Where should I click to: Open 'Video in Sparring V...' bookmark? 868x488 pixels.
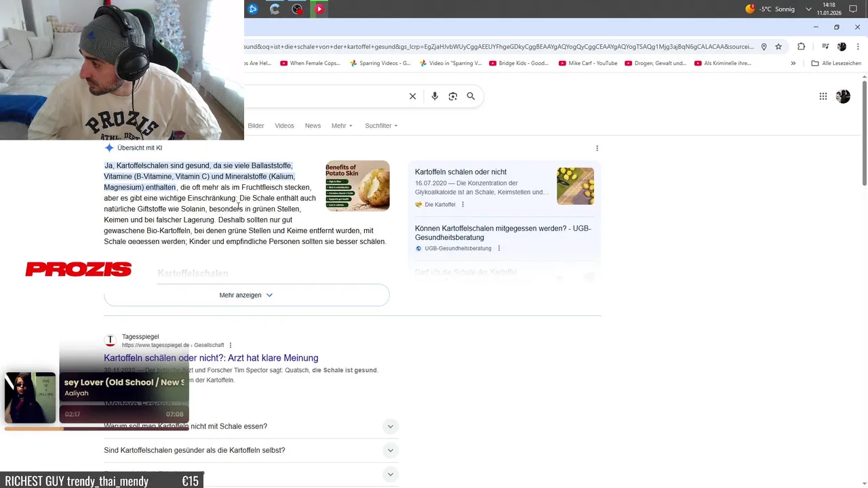coord(451,63)
